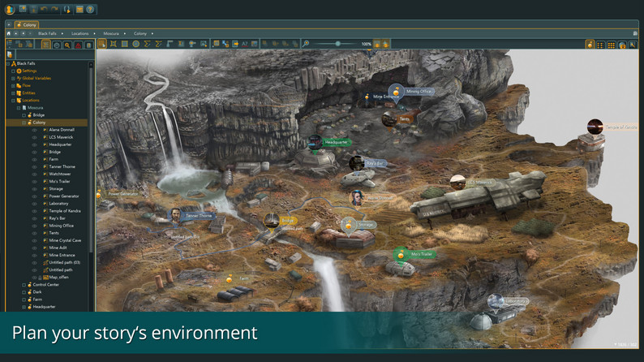Click the Locations breadcrumb link
644x362 pixels.
[80, 33]
